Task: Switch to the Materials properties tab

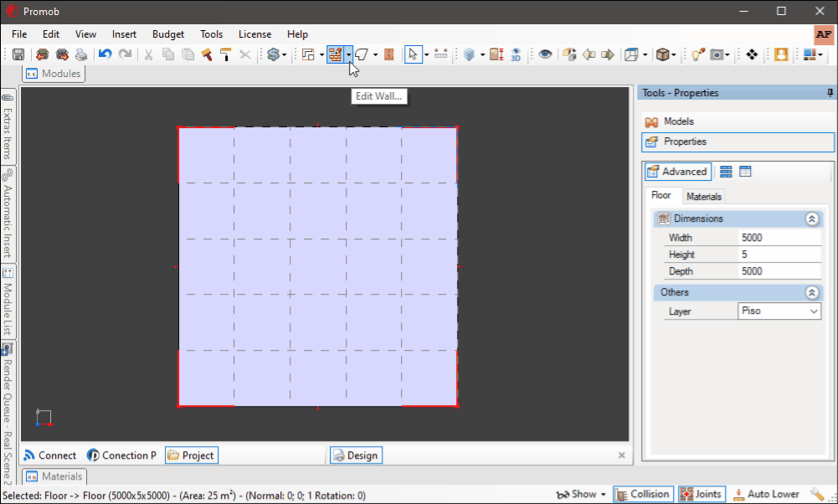Action: tap(703, 197)
